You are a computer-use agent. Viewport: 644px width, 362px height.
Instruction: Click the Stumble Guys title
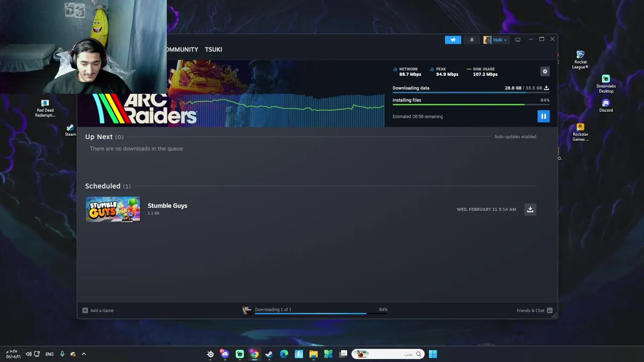tap(168, 206)
